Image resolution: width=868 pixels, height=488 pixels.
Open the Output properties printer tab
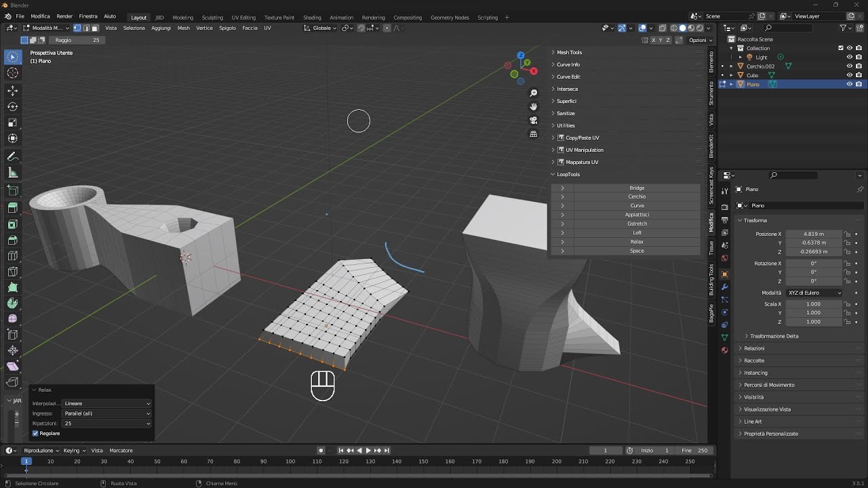[724, 220]
